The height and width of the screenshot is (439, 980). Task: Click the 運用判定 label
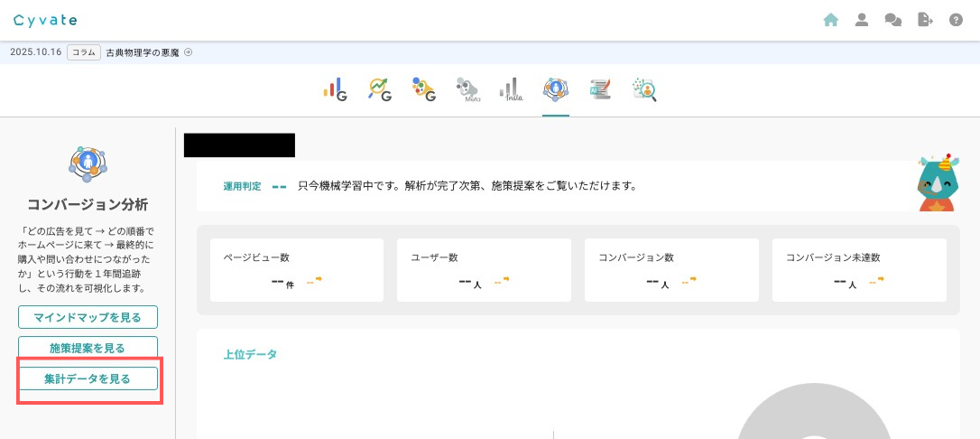(x=243, y=186)
